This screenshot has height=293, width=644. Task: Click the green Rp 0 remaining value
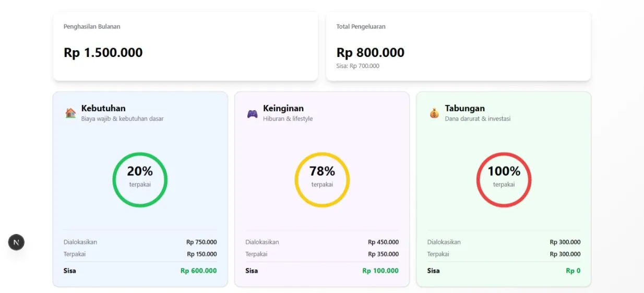(573, 271)
